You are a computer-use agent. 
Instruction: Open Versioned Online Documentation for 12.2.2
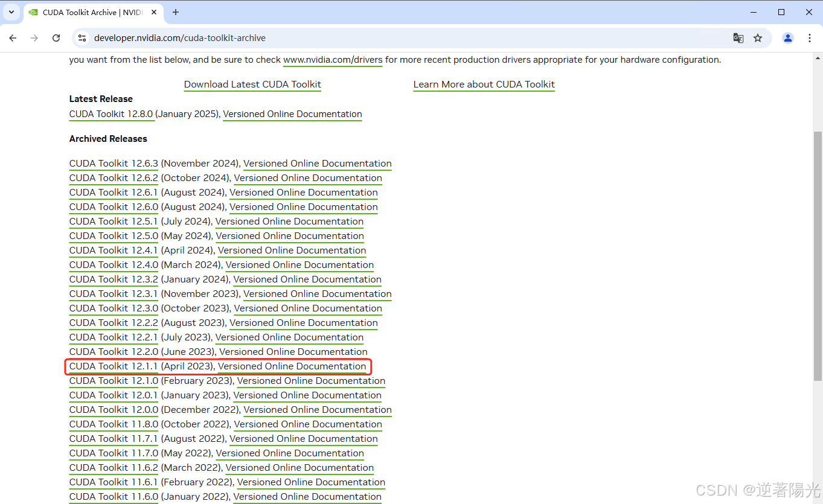point(304,323)
